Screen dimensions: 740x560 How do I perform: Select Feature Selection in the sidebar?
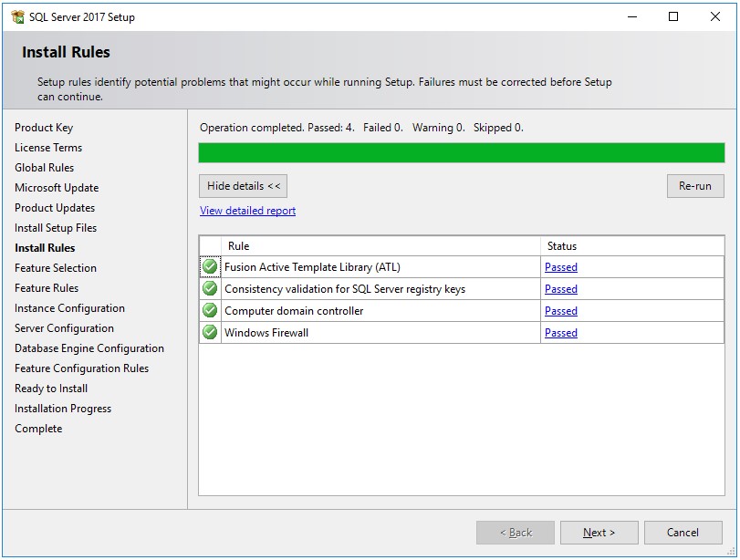coord(58,267)
